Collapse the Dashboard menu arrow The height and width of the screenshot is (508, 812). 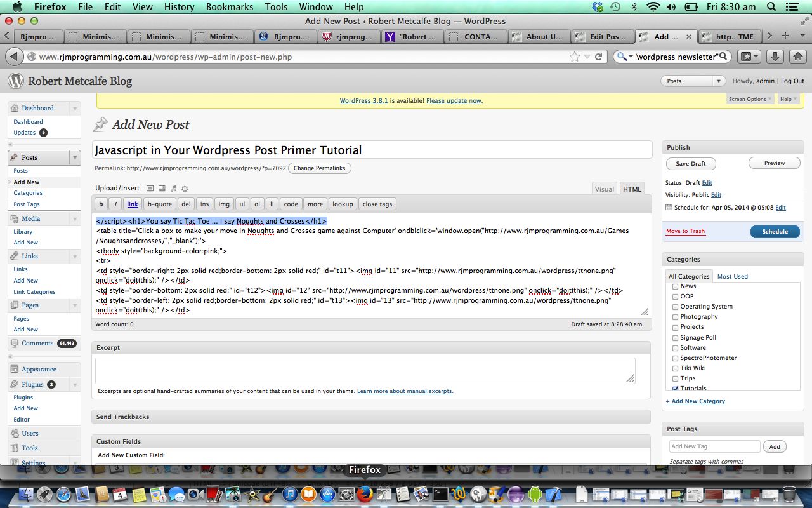[75, 109]
